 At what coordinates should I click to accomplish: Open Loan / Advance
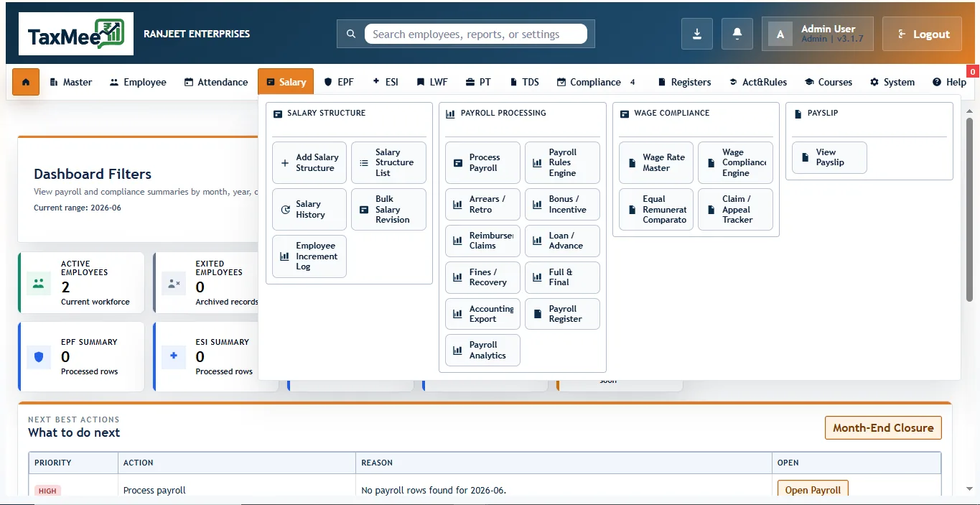562,241
